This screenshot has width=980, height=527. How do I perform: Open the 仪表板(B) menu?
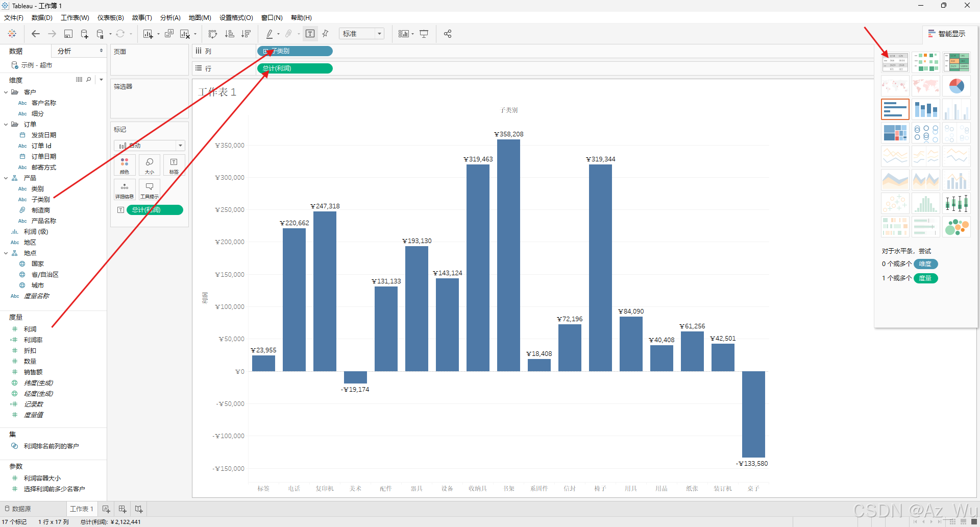pyautogui.click(x=111, y=18)
